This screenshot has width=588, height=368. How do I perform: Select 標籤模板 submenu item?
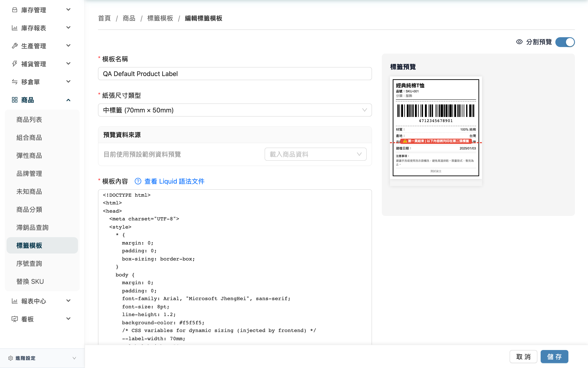tap(42, 245)
